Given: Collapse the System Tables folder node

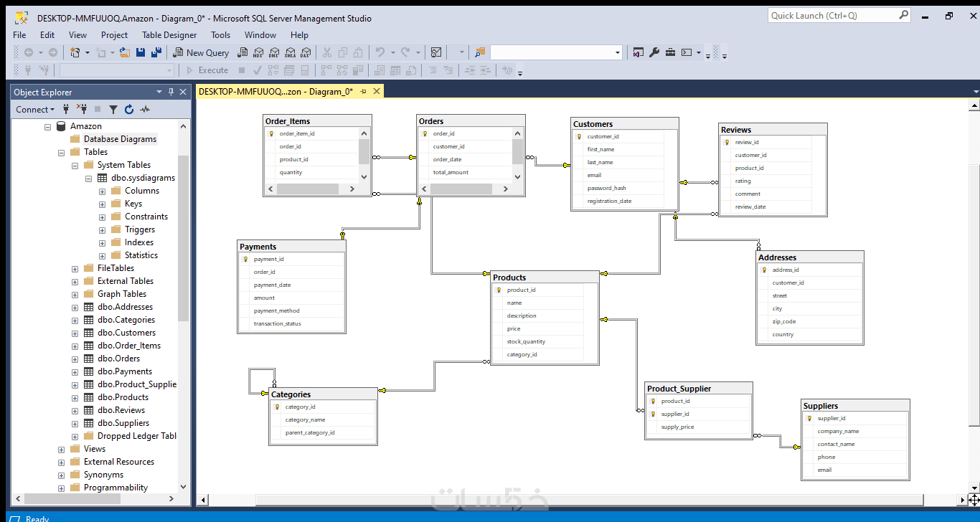Looking at the screenshot, I should 75,166.
